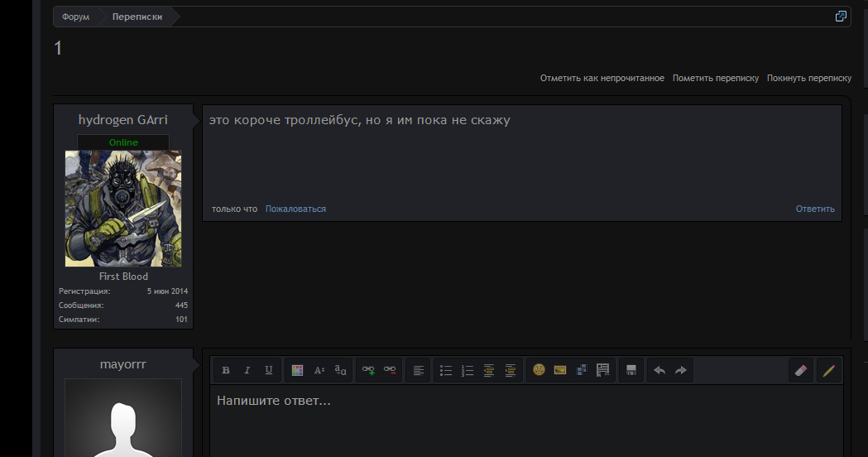Click the registration date 5 июн 2014
Viewport: 868px width, 457px height.
click(167, 291)
